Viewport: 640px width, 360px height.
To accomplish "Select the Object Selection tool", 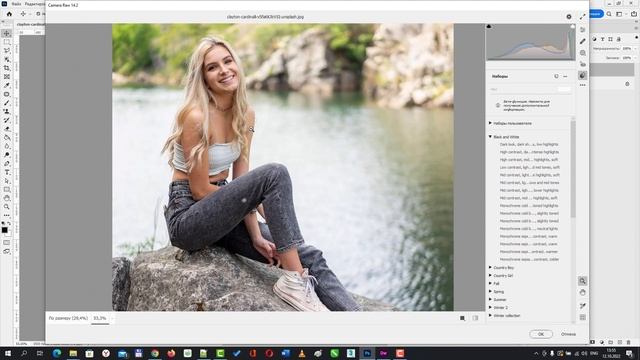I will (x=7, y=60).
